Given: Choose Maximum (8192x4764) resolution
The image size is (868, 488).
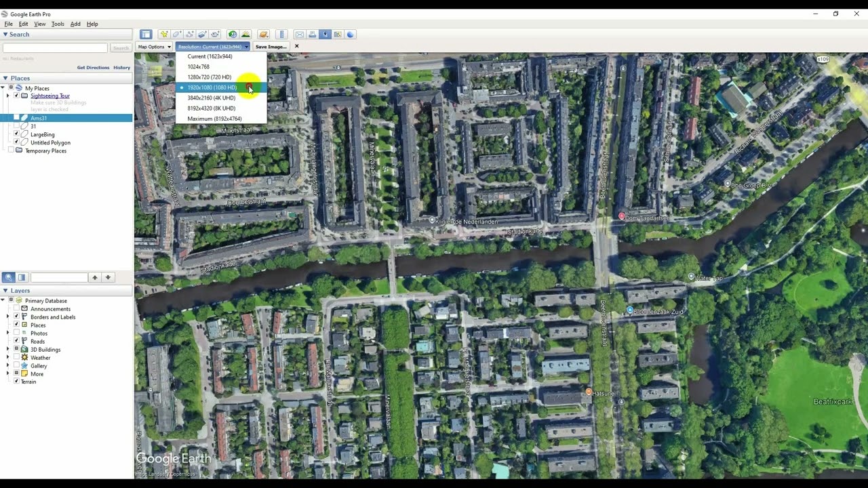Looking at the screenshot, I should 221,119.
